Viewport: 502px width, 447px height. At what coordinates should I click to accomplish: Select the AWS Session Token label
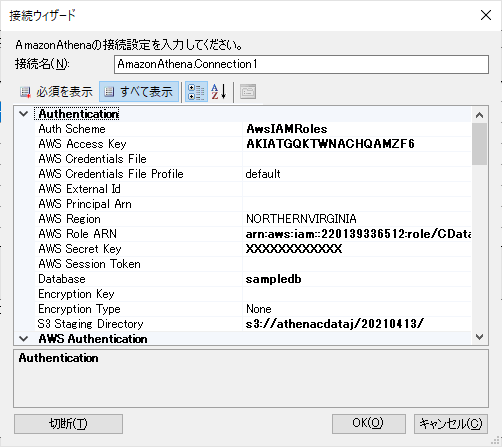[x=89, y=264]
